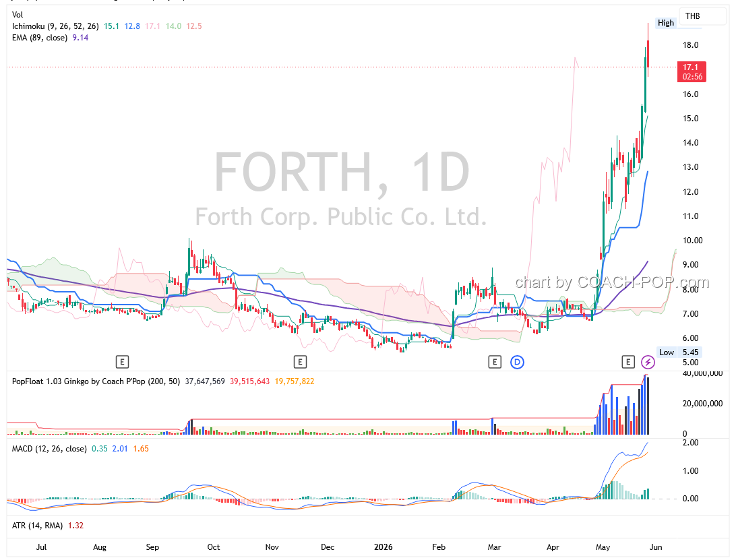Click 5.00 on the price scale
Image resolution: width=736 pixels, height=560 pixels.
point(690,363)
